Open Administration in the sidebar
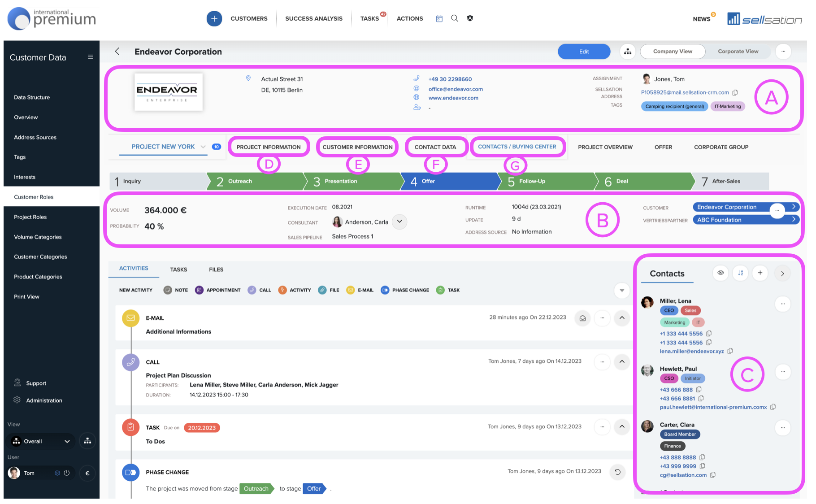816x504 pixels. [x=44, y=400]
